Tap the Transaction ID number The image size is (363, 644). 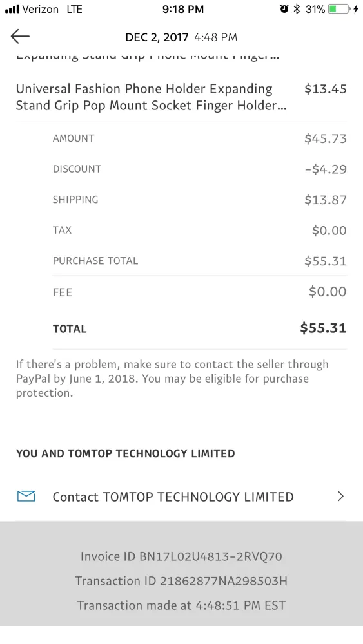tap(224, 581)
